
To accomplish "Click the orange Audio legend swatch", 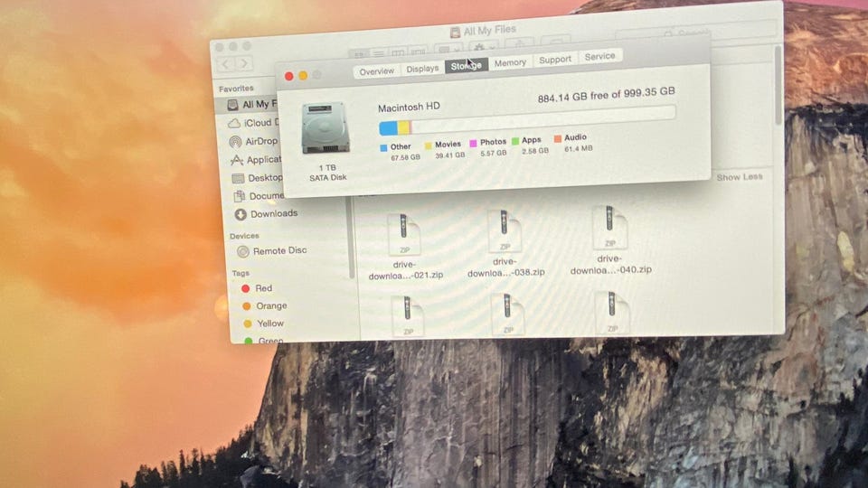I will coord(558,138).
